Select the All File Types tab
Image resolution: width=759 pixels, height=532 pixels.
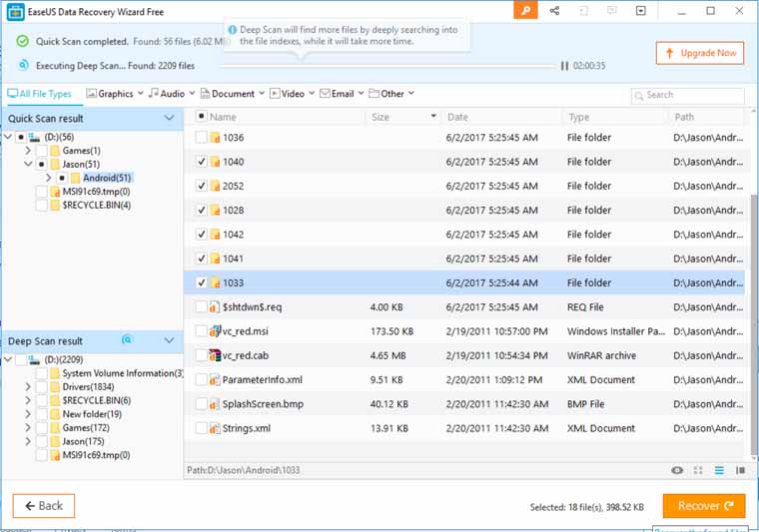click(x=39, y=94)
